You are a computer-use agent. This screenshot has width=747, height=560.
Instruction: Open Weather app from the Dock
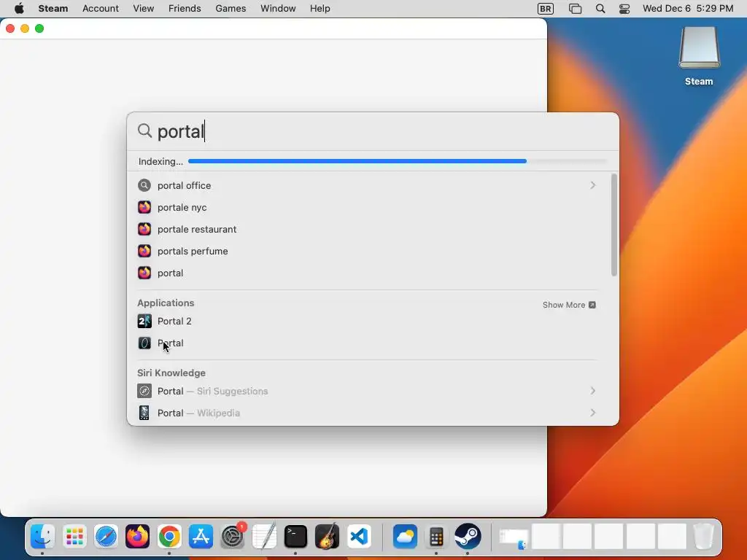[405, 537]
